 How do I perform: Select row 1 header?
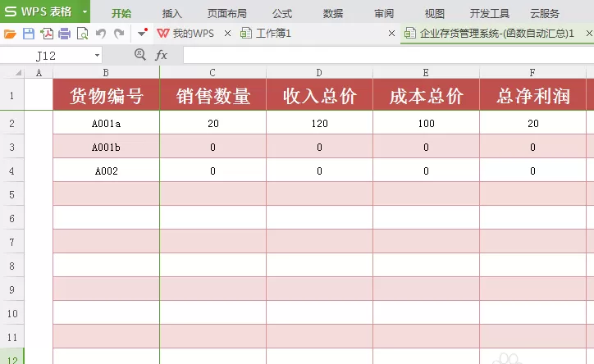12,95
